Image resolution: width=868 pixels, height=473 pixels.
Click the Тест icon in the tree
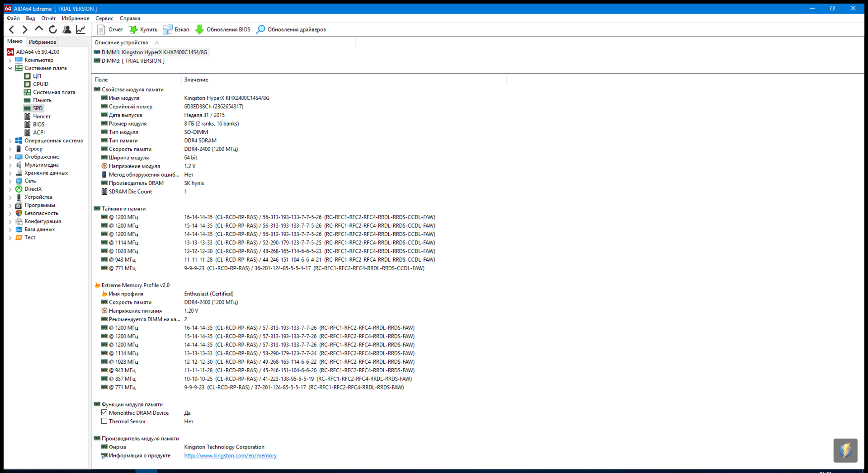(x=19, y=238)
